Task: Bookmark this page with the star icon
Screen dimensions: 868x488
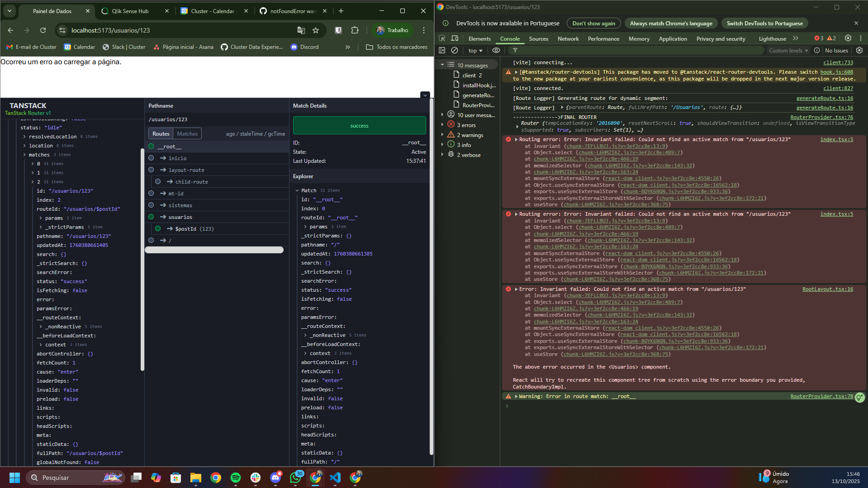Action: [x=316, y=30]
